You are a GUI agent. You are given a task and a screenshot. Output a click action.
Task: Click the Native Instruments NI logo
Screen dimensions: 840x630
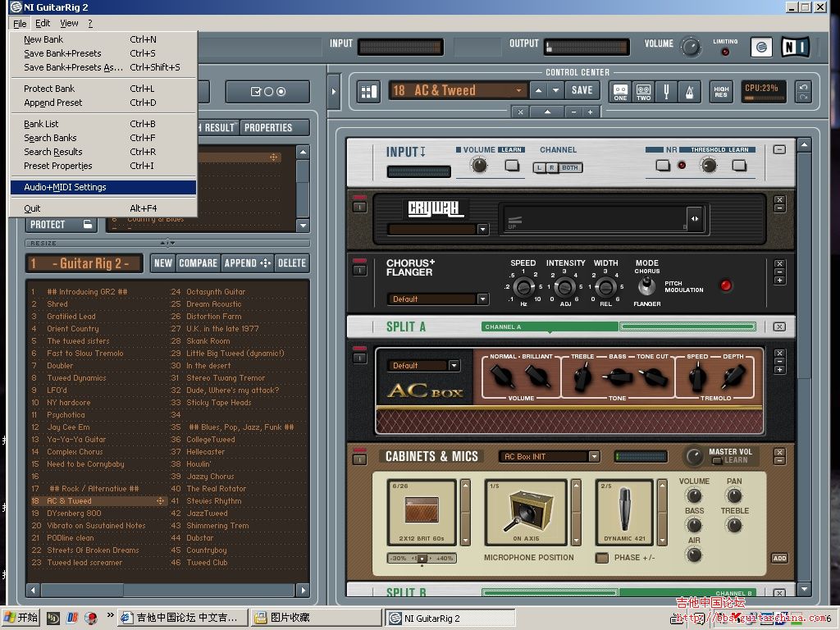795,47
